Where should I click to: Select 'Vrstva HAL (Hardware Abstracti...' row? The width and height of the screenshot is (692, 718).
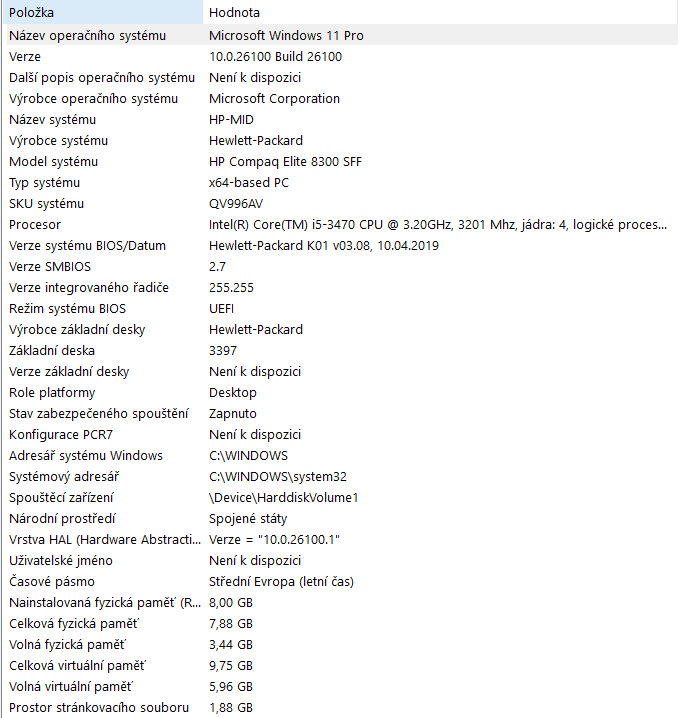(340, 540)
